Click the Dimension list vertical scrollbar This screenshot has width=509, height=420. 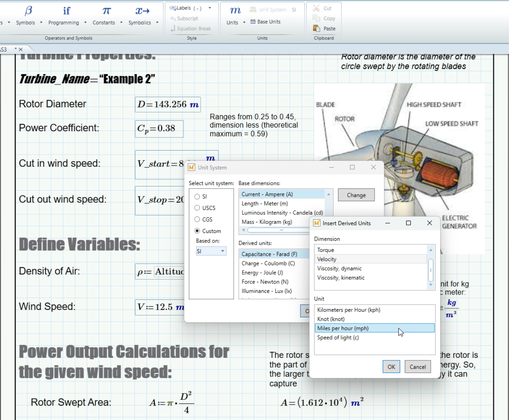point(431,270)
